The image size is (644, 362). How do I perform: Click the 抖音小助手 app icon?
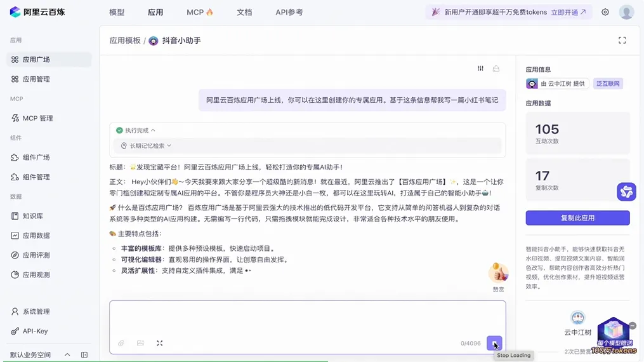[x=153, y=41]
